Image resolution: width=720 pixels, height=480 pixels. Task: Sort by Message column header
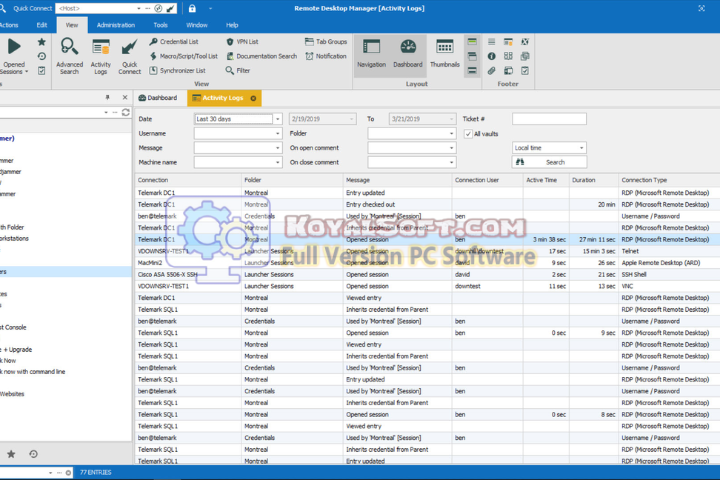[398, 180]
